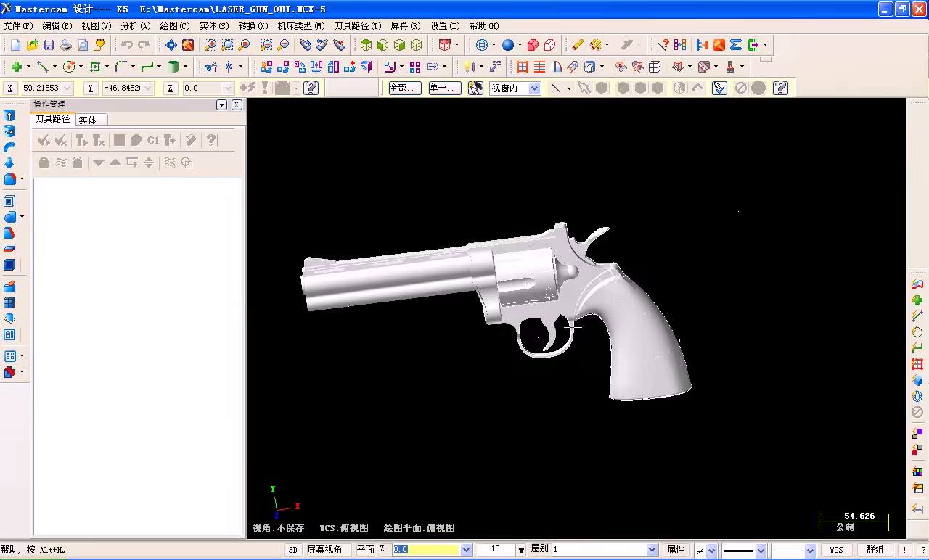Expand the operations manager panel menu arrow
929x560 pixels.
click(222, 105)
